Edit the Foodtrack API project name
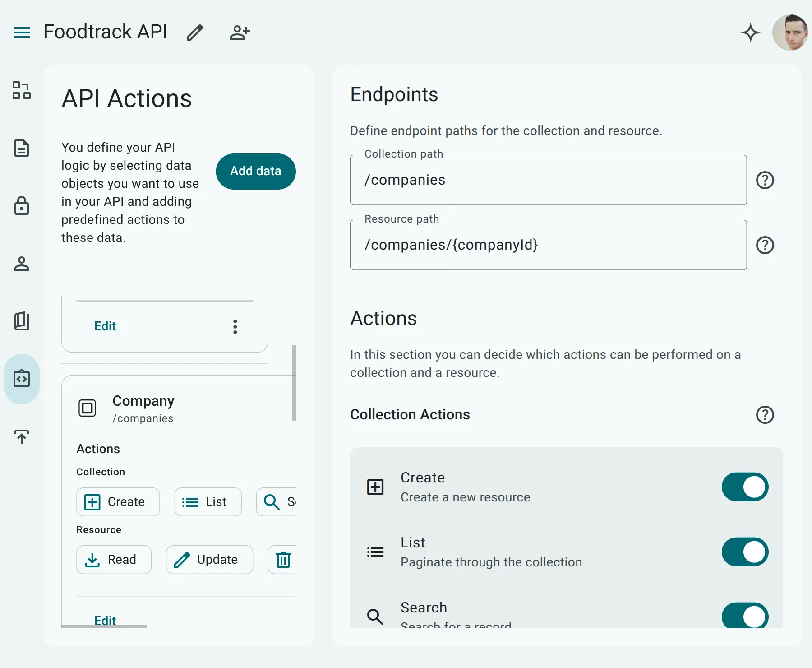Image resolution: width=812 pixels, height=668 pixels. 195,32
